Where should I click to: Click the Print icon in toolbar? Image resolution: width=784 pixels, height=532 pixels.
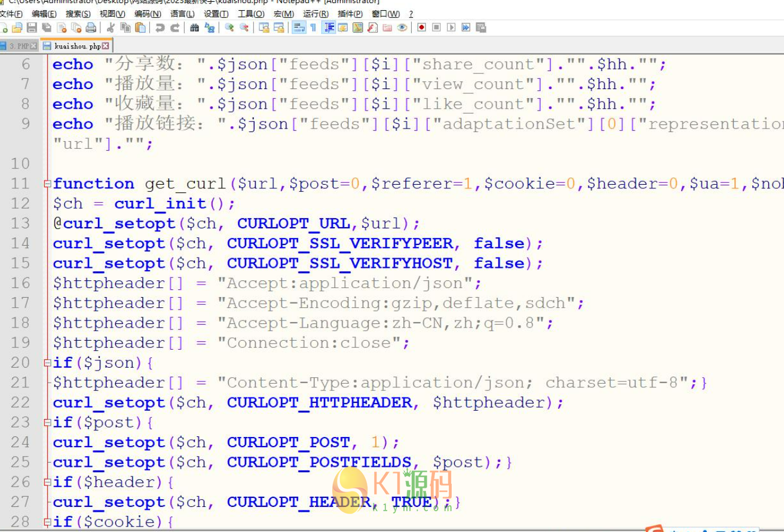tap(91, 27)
